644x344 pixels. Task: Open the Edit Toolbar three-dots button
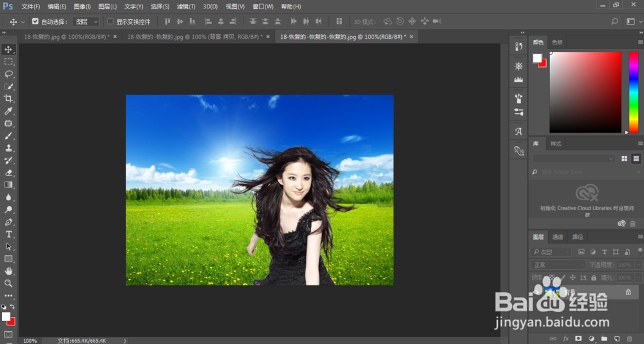pyautogui.click(x=8, y=296)
